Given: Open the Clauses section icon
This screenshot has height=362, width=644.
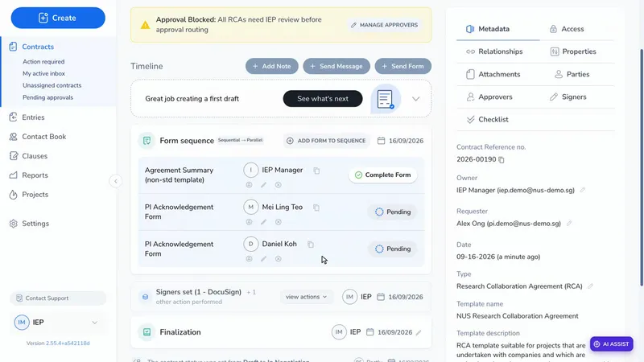Looking at the screenshot, I should [x=13, y=156].
